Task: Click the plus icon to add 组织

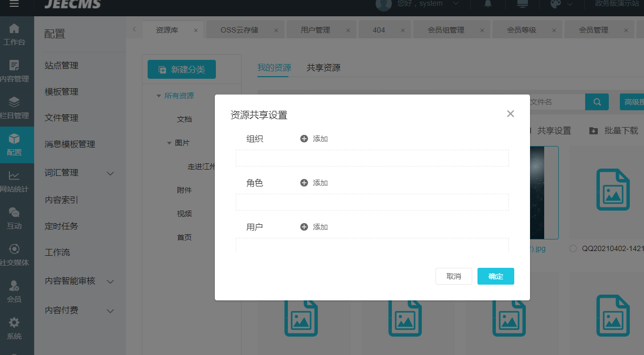Action: coord(304,139)
